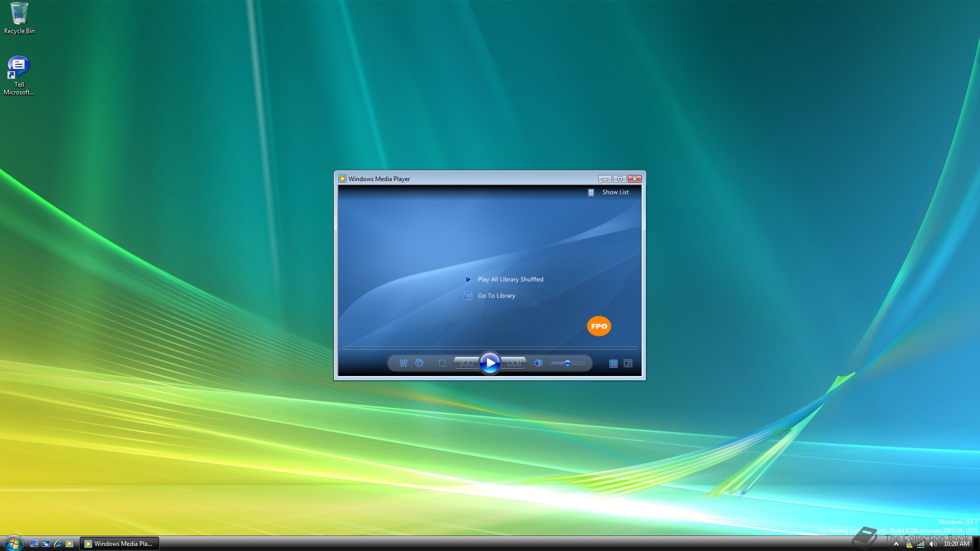
Task: Select the Tell Microsoft desktop shortcut
Action: (x=19, y=76)
